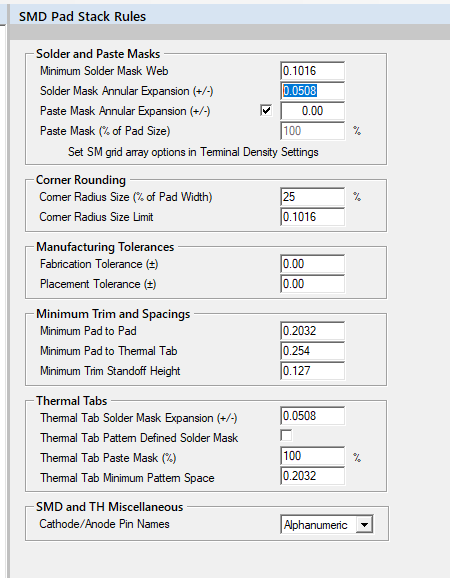The height and width of the screenshot is (578, 450).
Task: Click Minimum Pad to Thermal Tab field
Action: pyautogui.click(x=312, y=351)
